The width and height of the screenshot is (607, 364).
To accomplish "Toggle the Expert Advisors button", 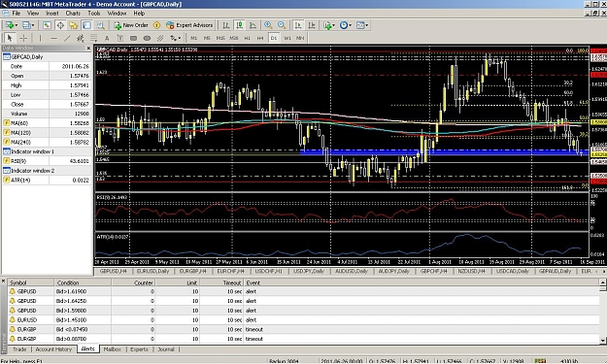I will 189,25.
